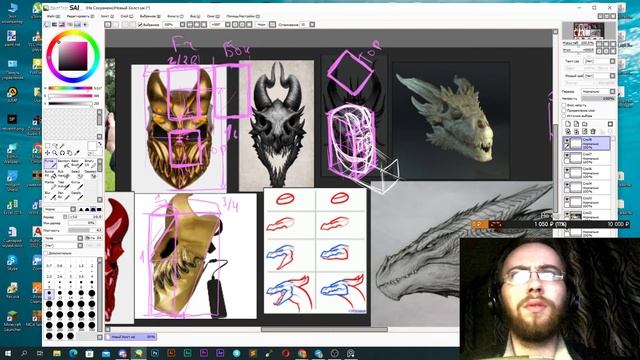Enable the clipping group checkbox
The height and width of the screenshot is (360, 640).
pos(564,111)
